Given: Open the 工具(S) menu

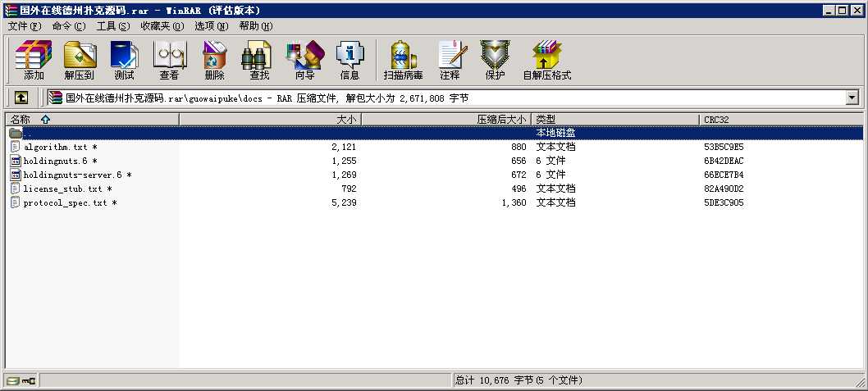Looking at the screenshot, I should (x=113, y=26).
